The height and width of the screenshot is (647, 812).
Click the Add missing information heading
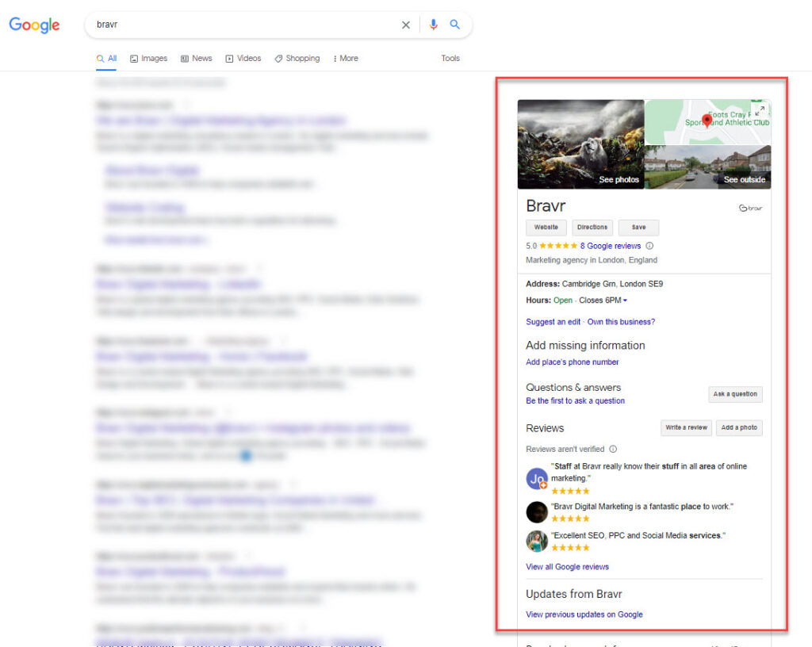[x=586, y=345]
